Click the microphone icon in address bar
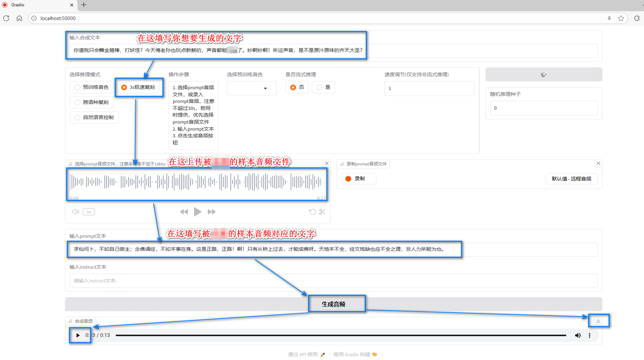This screenshot has height=360, width=644. coord(609,18)
